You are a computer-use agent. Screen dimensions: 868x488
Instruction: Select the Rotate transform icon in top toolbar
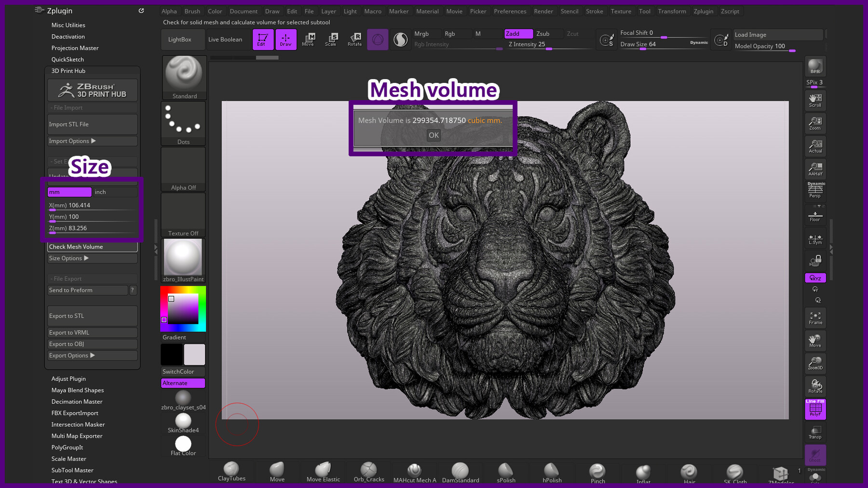[354, 39]
